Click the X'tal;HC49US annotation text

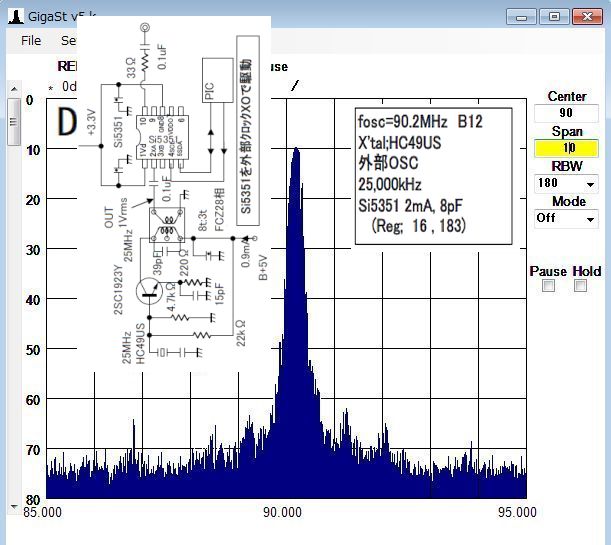tap(400, 143)
